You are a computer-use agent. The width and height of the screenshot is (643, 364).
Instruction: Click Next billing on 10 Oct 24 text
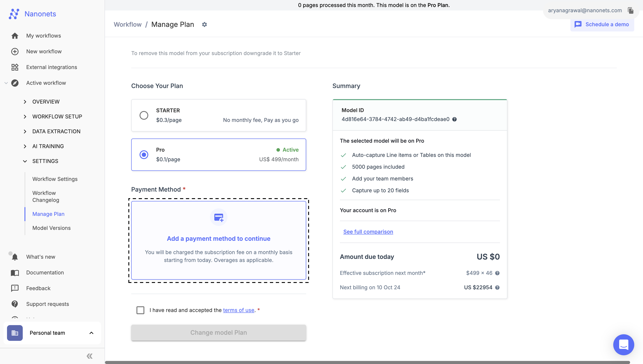370,288
